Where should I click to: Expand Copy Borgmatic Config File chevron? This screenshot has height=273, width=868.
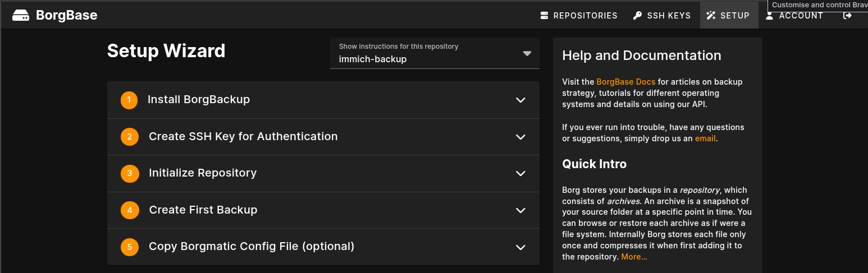pyautogui.click(x=520, y=247)
